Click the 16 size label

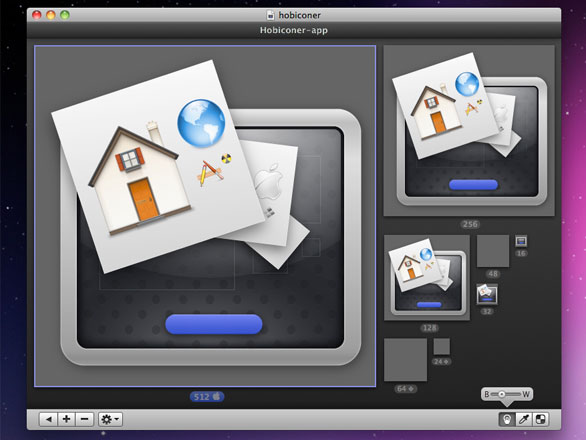[x=521, y=253]
